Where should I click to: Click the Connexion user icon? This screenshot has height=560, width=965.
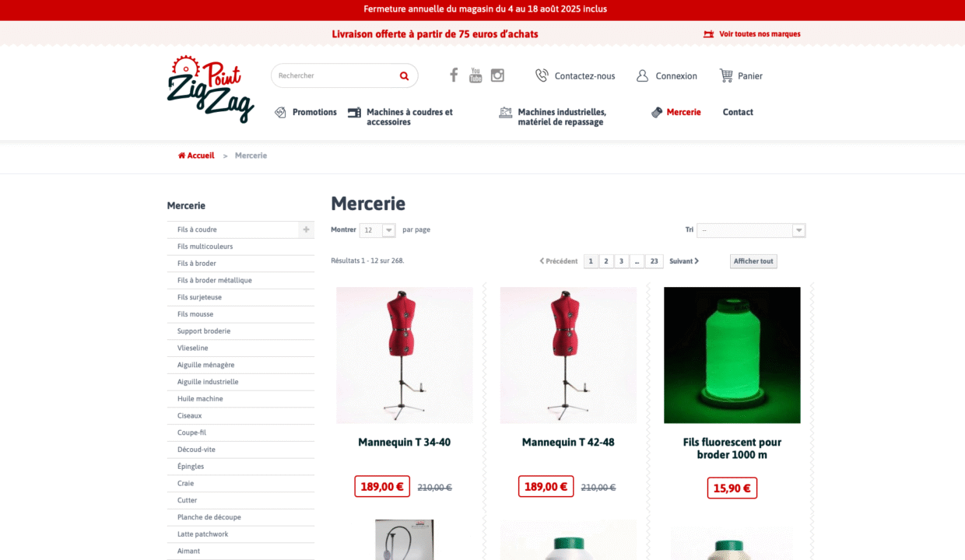coord(642,75)
